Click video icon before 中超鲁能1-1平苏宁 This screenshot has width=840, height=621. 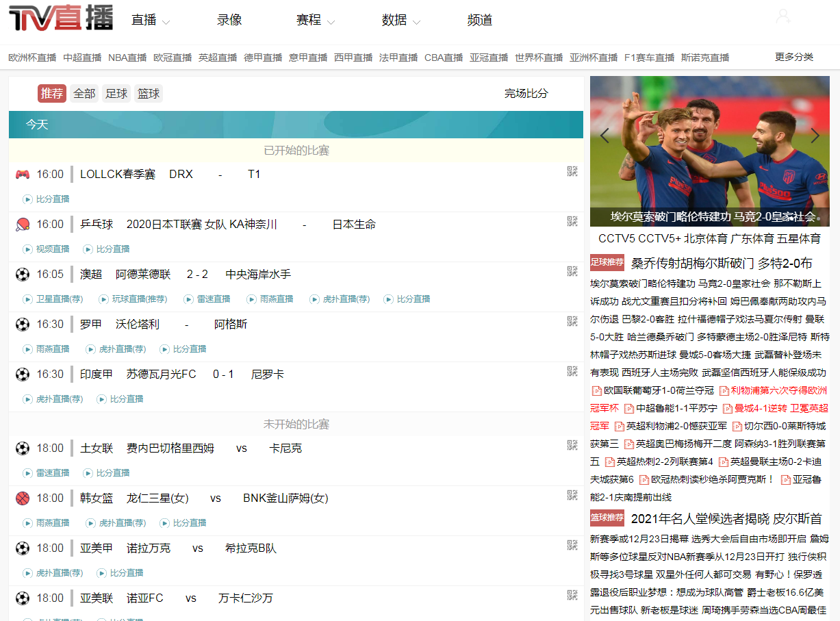pyautogui.click(x=629, y=408)
